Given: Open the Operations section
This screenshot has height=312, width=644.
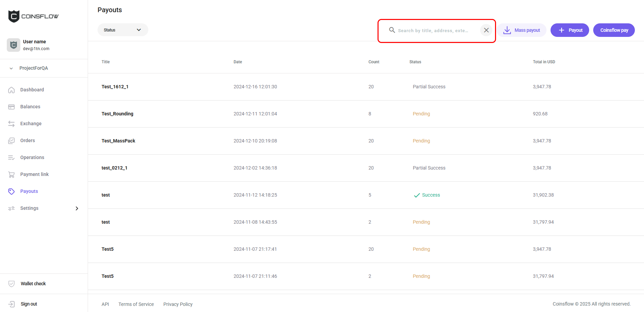Looking at the screenshot, I should 12,157.
